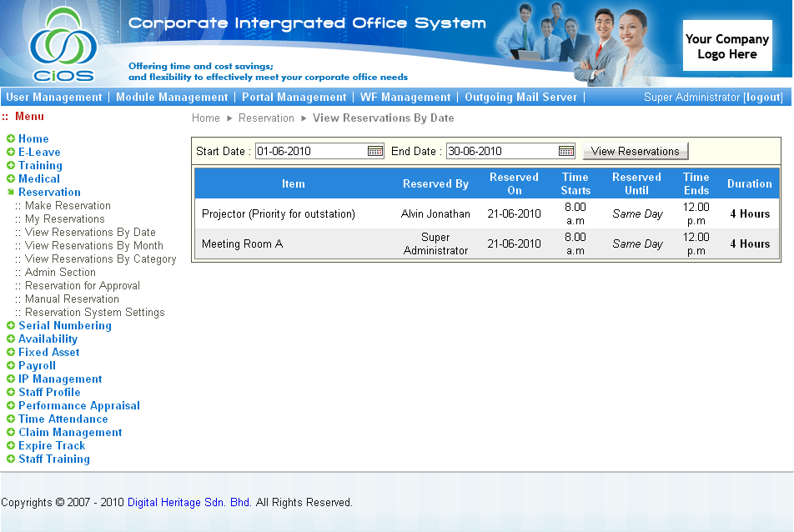Image resolution: width=794 pixels, height=532 pixels.
Task: Expand the Time Attendance menu section
Action: 11,419
